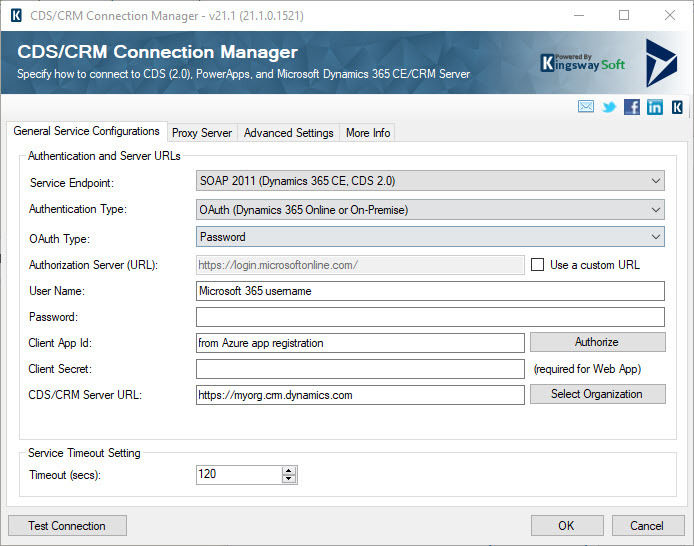The width and height of the screenshot is (694, 546).
Task: Click the "Authentication and Server URLs" group label
Action: point(104,156)
